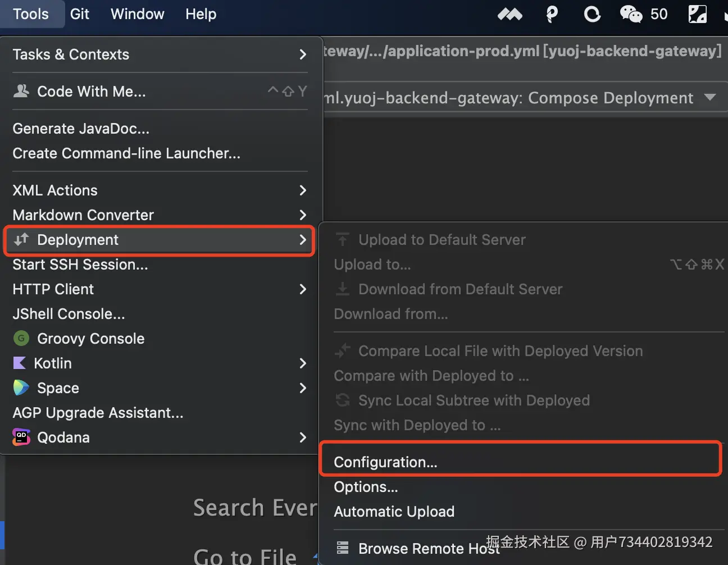The height and width of the screenshot is (565, 728).
Task: Click the application-prod.yml window title text
Action: (523, 51)
